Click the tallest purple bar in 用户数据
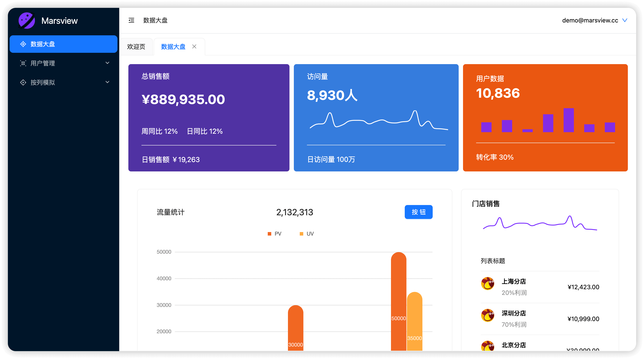This screenshot has height=359, width=644. point(568,120)
